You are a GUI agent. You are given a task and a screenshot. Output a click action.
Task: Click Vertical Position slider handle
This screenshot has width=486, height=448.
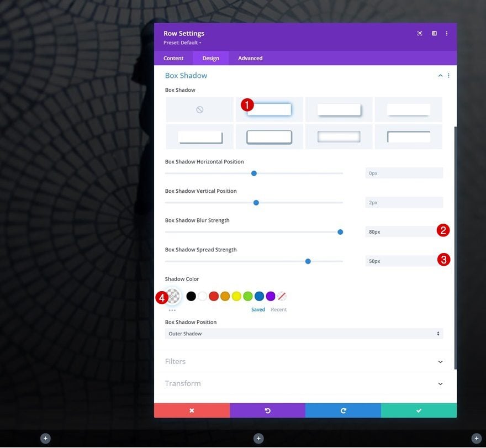[x=256, y=203]
